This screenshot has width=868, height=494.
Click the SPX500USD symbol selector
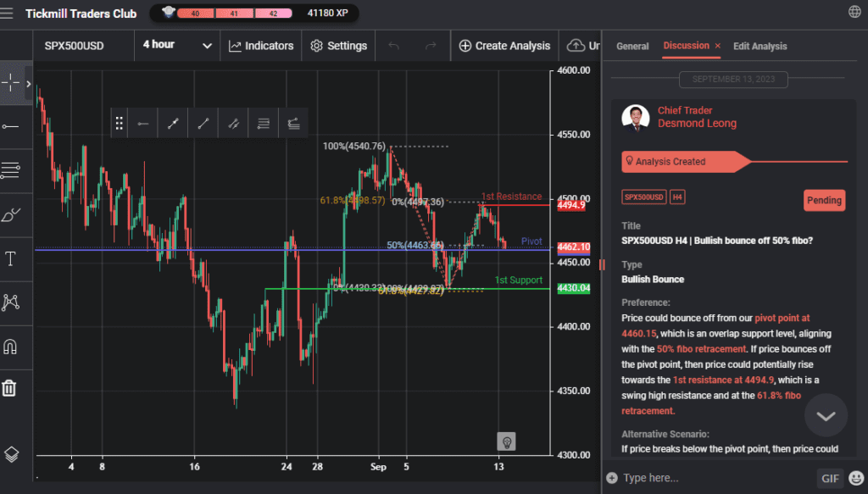click(75, 46)
